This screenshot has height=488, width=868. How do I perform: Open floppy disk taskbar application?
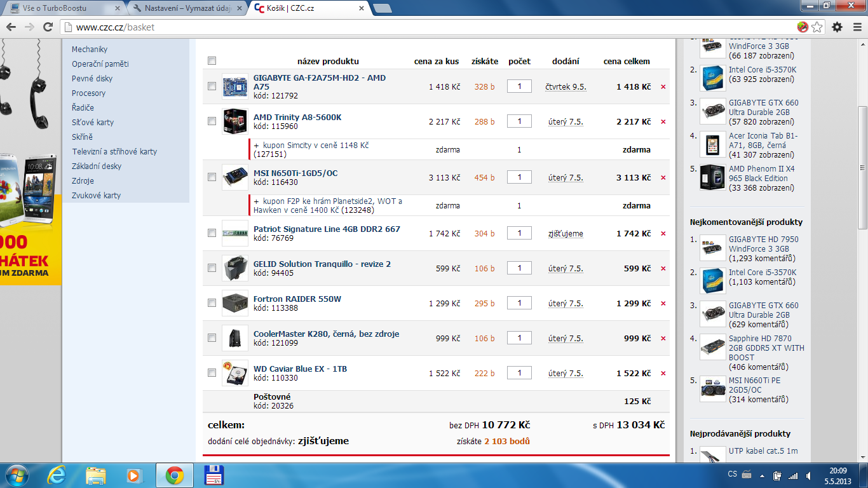coord(214,475)
